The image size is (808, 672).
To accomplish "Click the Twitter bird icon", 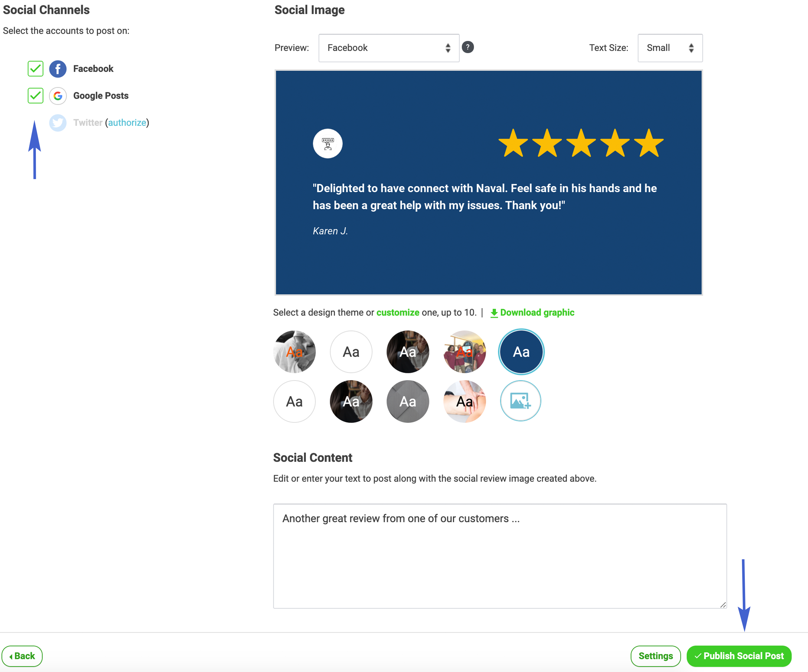I will point(58,123).
